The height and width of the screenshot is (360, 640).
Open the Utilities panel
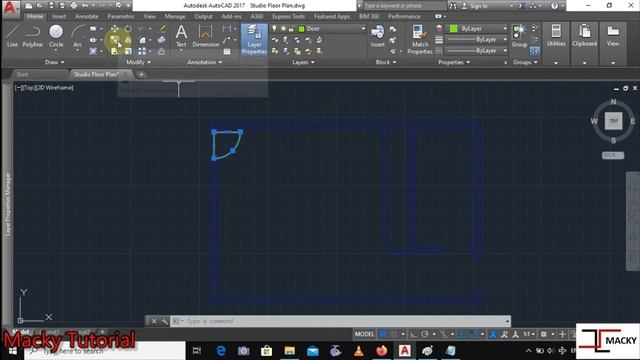pyautogui.click(x=556, y=36)
